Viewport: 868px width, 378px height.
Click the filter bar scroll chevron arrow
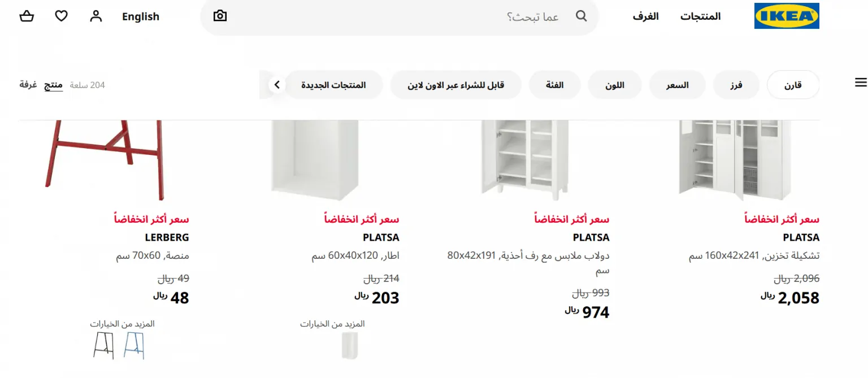point(277,85)
